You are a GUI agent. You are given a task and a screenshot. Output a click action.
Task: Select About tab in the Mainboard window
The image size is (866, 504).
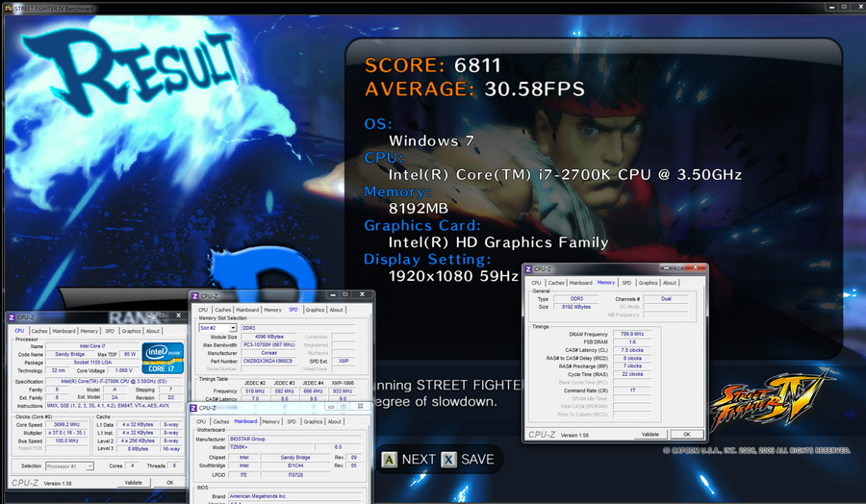point(334,421)
